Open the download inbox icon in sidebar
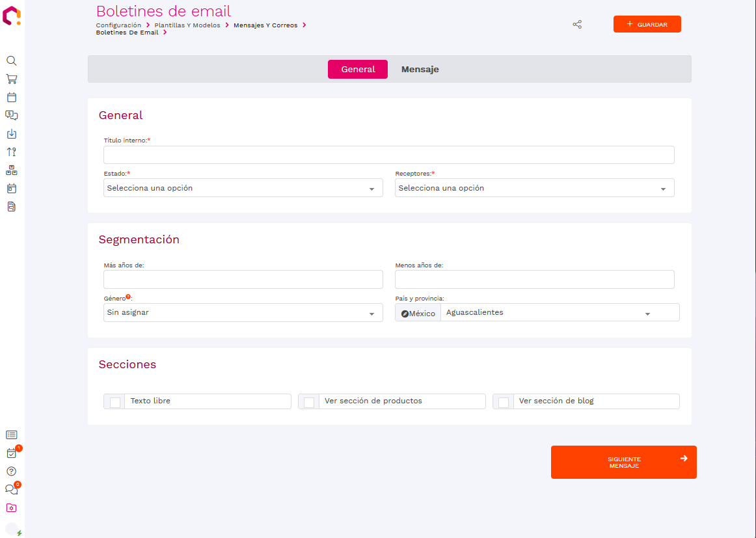The height and width of the screenshot is (538, 756). click(x=12, y=134)
